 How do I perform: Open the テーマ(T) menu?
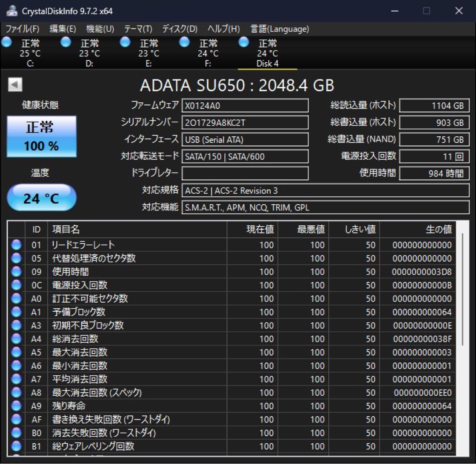pos(138,29)
